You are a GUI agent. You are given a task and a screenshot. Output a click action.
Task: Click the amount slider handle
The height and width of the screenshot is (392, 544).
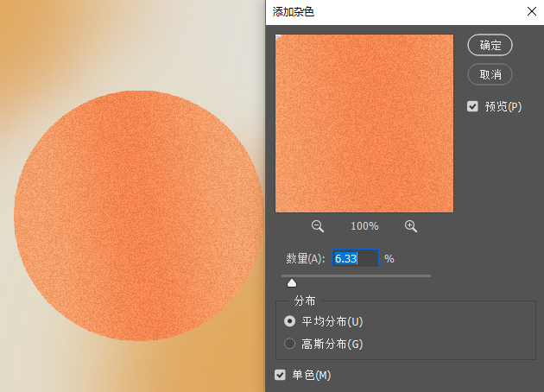[292, 283]
